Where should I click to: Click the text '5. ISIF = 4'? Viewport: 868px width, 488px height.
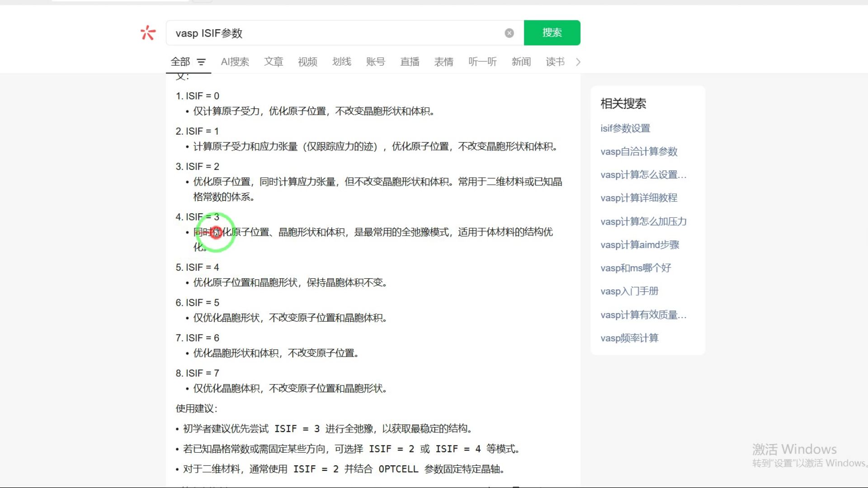click(x=198, y=267)
